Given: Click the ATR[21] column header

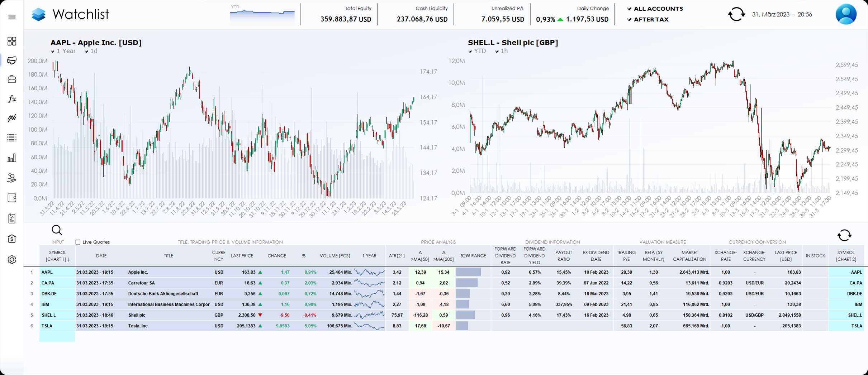Looking at the screenshot, I should pyautogui.click(x=397, y=256).
